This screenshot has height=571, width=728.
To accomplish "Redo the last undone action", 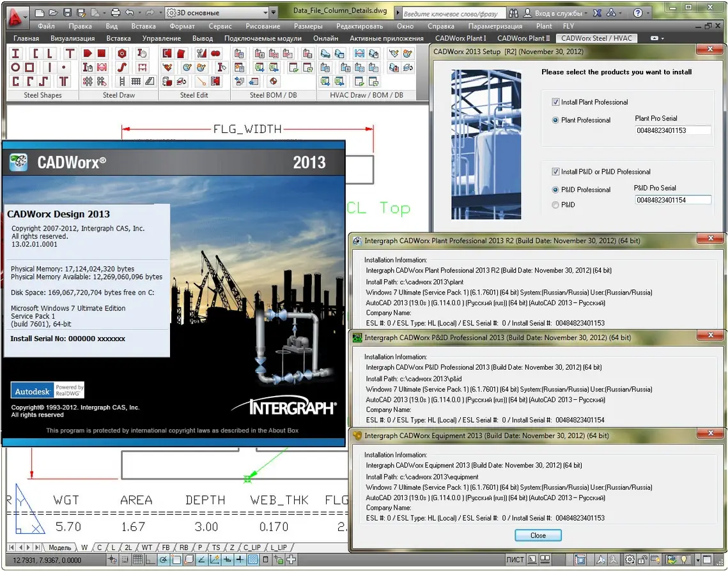I will (150, 13).
